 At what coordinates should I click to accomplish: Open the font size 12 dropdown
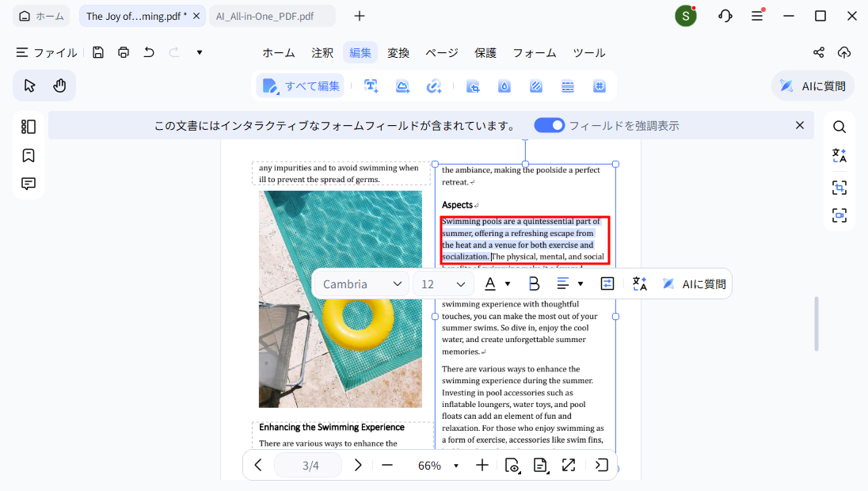443,283
